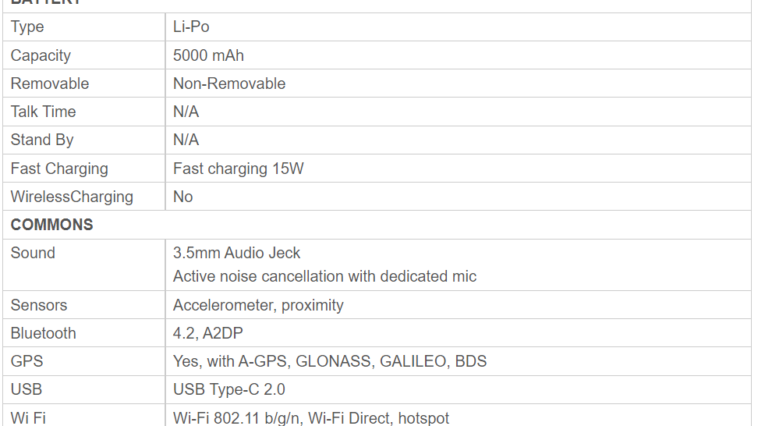Click the Talk Time label
The height and width of the screenshot is (426, 758).
(43, 111)
